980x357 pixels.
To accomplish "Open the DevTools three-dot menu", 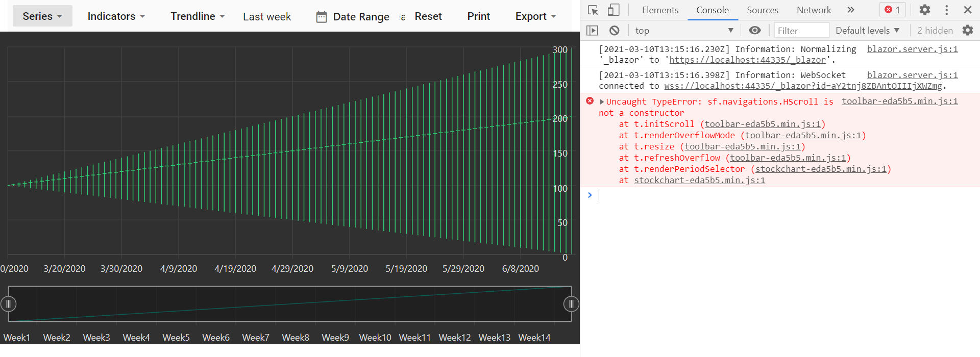I will tap(946, 10).
